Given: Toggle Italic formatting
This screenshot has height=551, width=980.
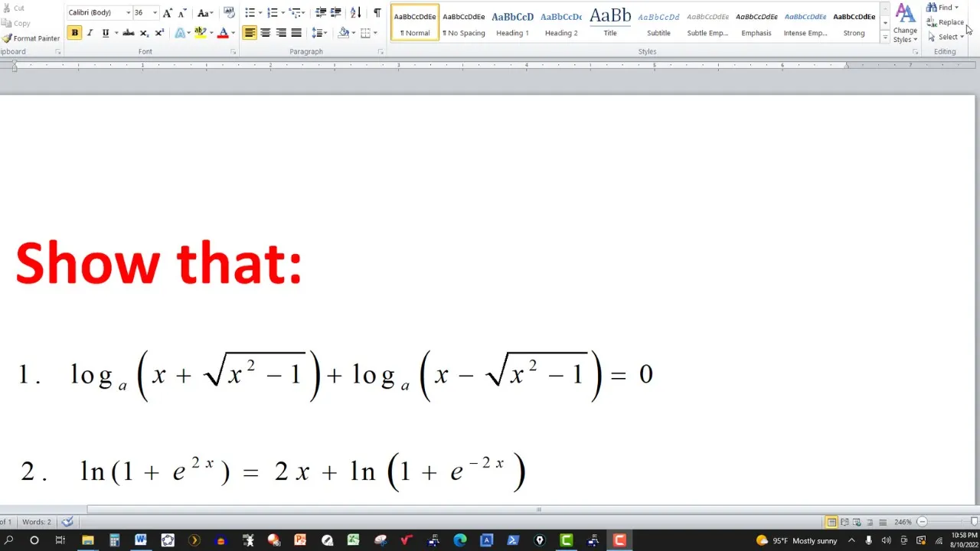Looking at the screenshot, I should 90,33.
